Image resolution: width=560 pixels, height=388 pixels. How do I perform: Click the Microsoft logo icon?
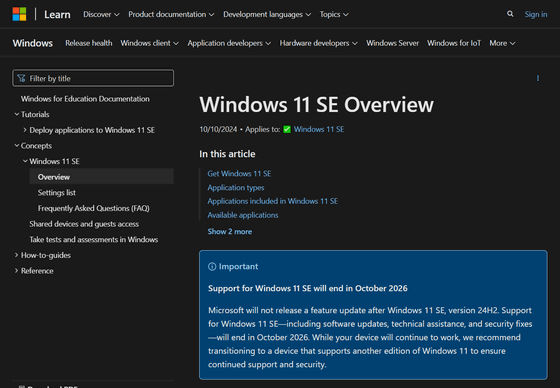[19, 14]
